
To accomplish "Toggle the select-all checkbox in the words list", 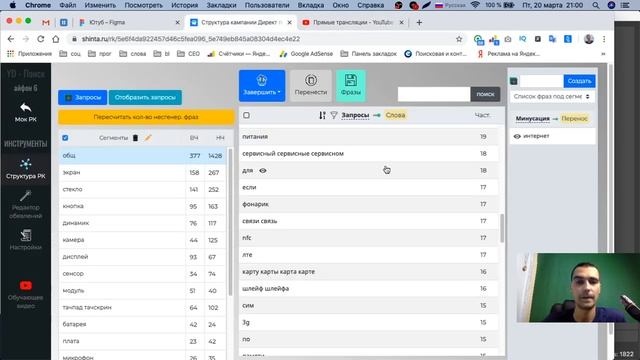I will tap(246, 116).
